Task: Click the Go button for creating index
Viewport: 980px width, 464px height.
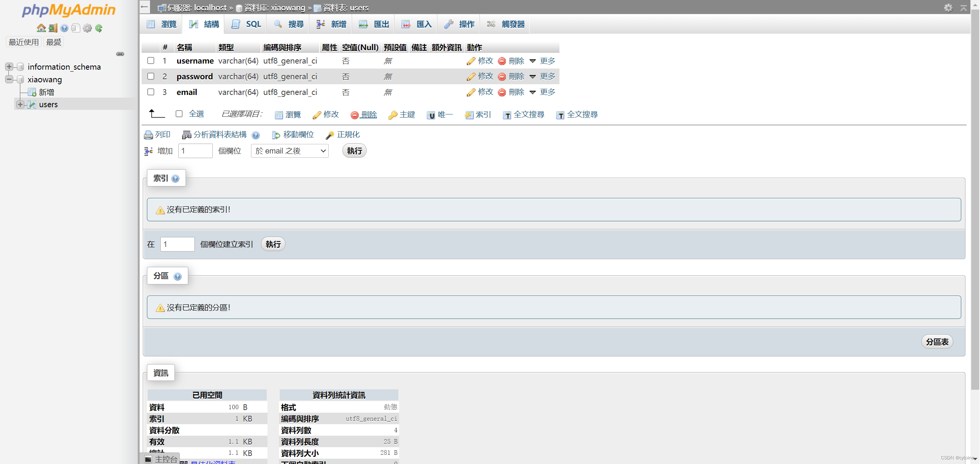Action: (x=273, y=244)
